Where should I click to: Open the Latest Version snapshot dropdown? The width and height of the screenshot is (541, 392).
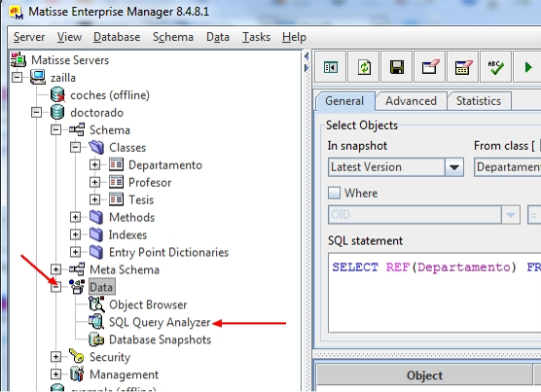pos(454,167)
